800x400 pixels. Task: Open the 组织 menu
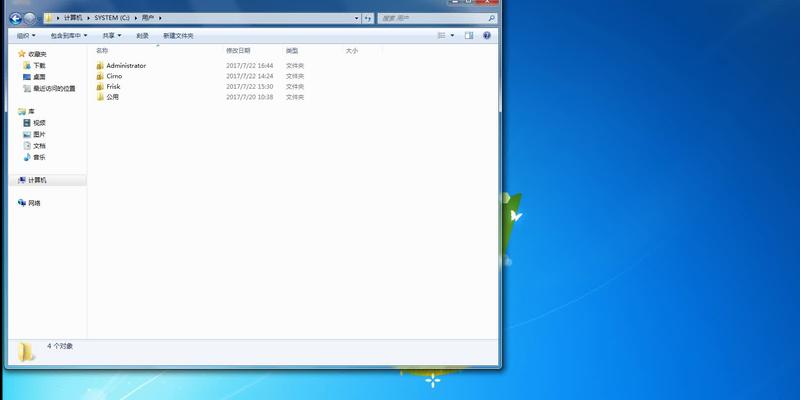click(x=26, y=36)
